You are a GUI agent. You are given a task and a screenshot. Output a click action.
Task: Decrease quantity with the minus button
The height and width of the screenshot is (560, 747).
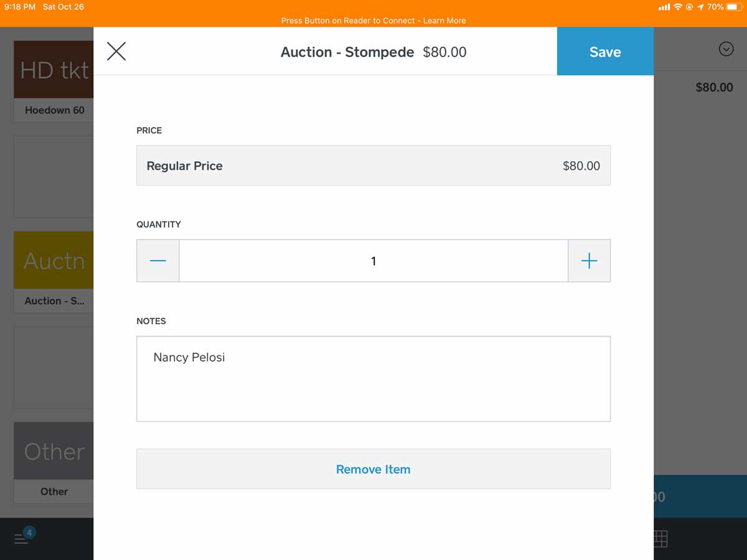pos(158,261)
